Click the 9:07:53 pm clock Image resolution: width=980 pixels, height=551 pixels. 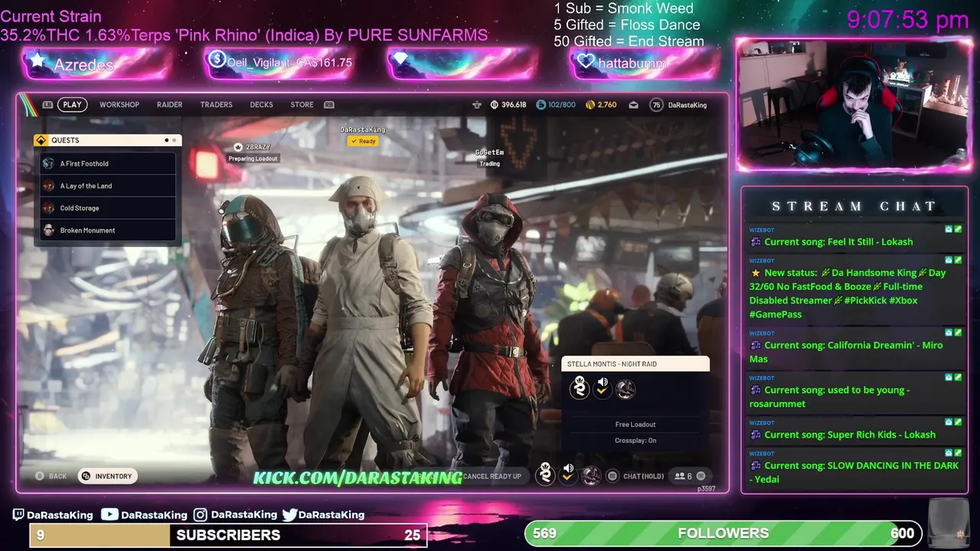point(908,19)
